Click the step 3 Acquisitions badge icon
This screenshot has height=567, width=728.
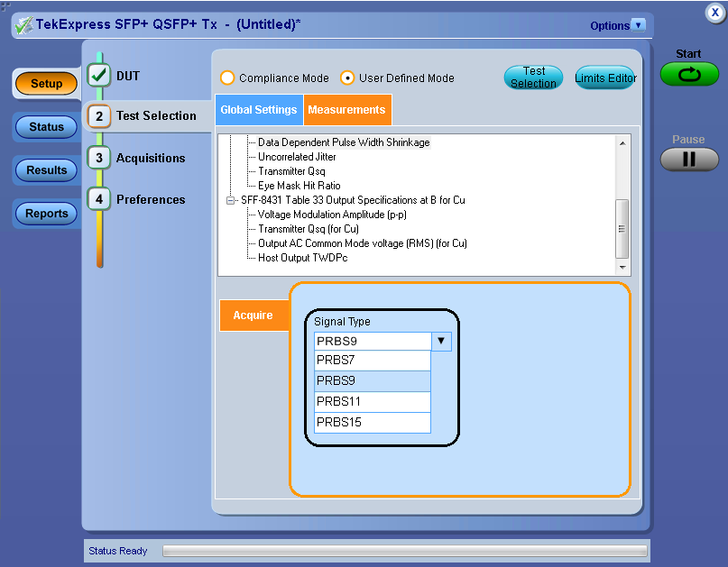[98, 158]
